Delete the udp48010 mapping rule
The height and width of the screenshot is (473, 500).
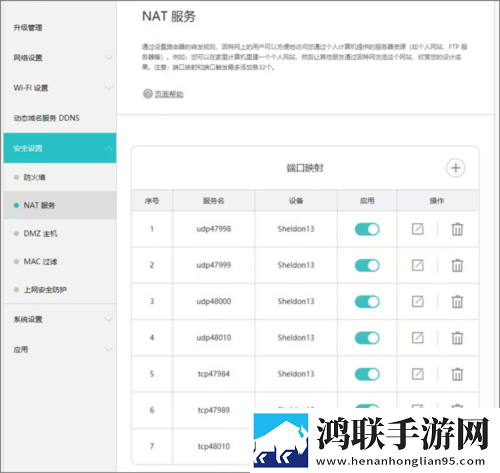coord(457,338)
